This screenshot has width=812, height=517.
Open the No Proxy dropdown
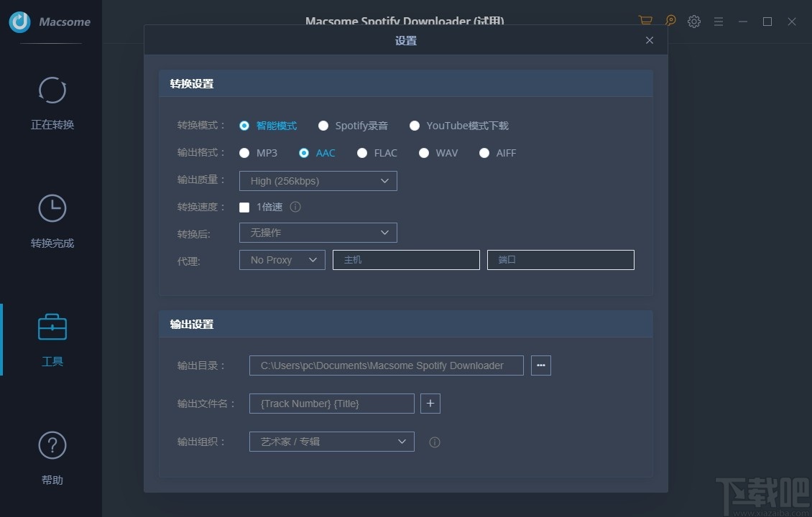pos(282,259)
